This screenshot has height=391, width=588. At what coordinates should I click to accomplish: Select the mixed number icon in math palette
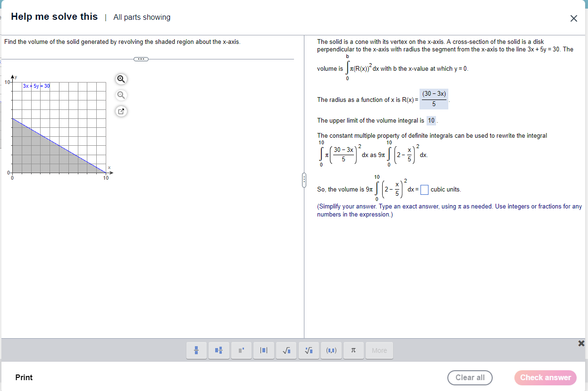[x=219, y=350]
